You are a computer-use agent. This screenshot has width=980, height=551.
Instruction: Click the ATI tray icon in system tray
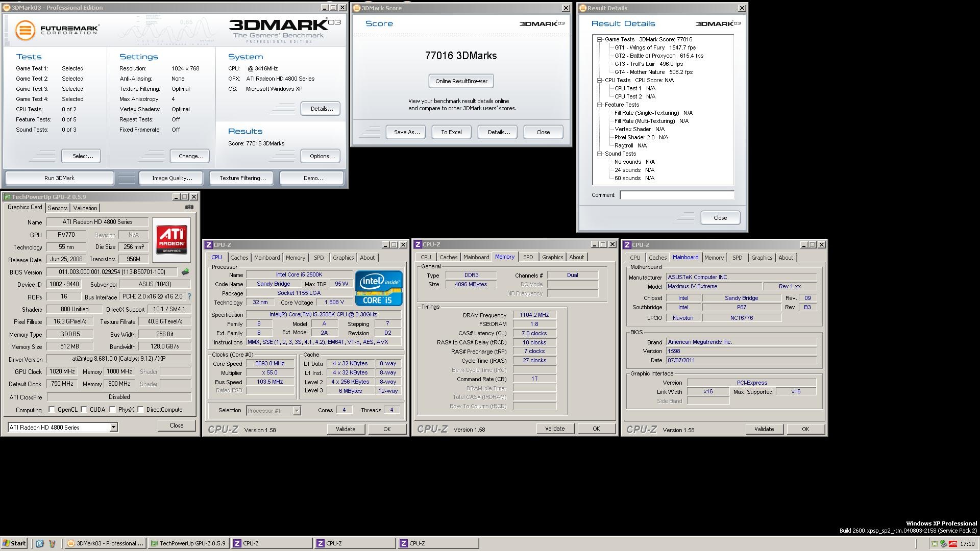pos(952,544)
